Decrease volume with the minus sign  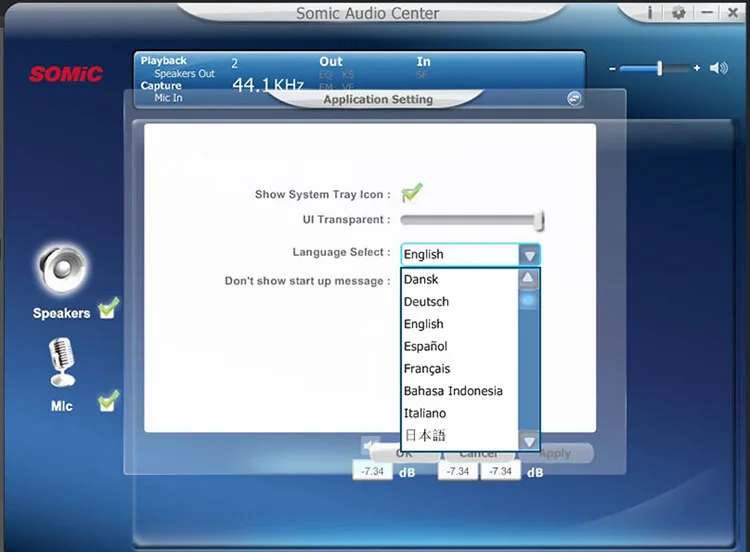click(612, 69)
